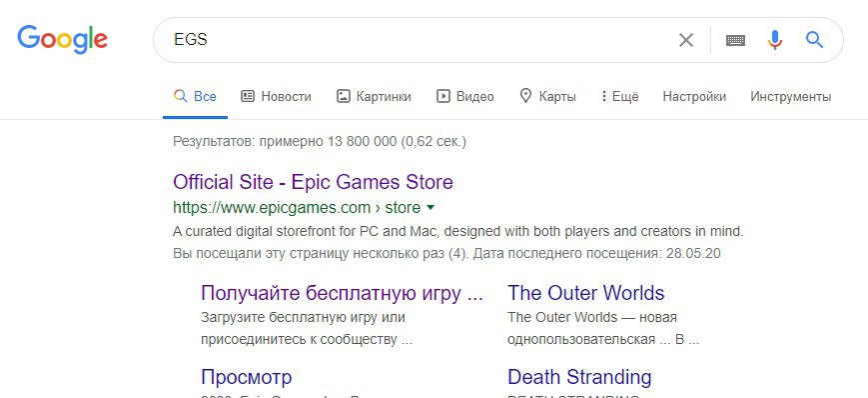Screen dimensions: 868x398
Task: Open the Просмотр sitelink
Action: [x=247, y=377]
